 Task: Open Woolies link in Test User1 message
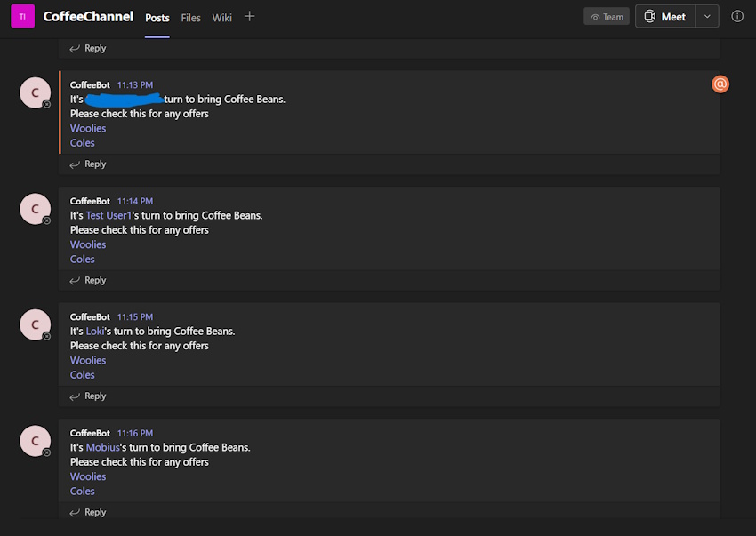pyautogui.click(x=88, y=244)
